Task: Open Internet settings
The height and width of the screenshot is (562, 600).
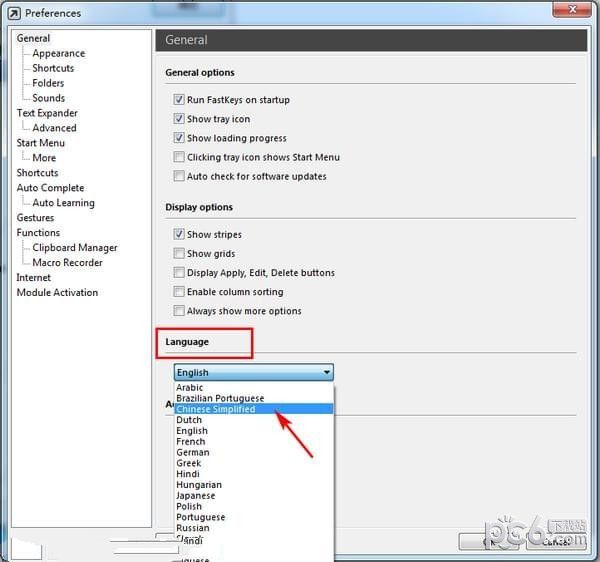Action: (33, 277)
